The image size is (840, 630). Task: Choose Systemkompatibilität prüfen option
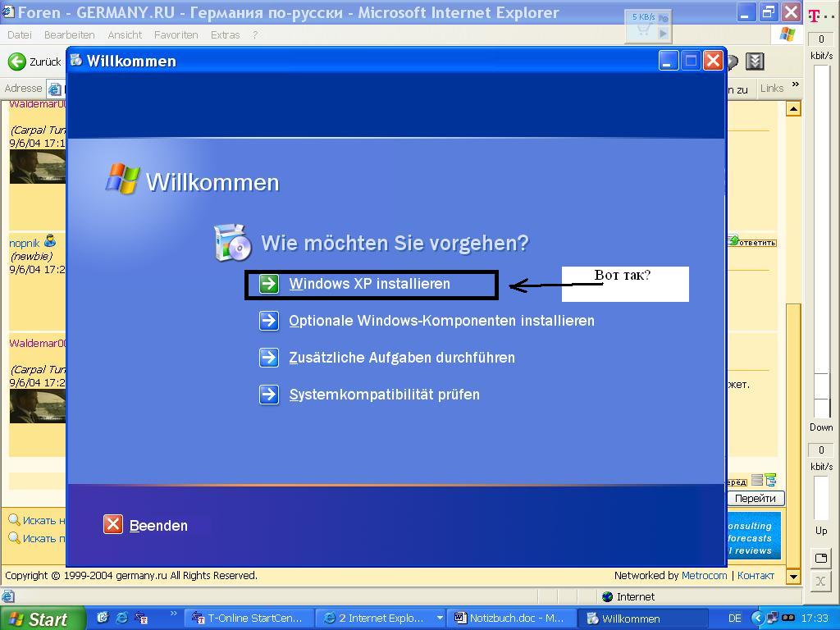(384, 395)
